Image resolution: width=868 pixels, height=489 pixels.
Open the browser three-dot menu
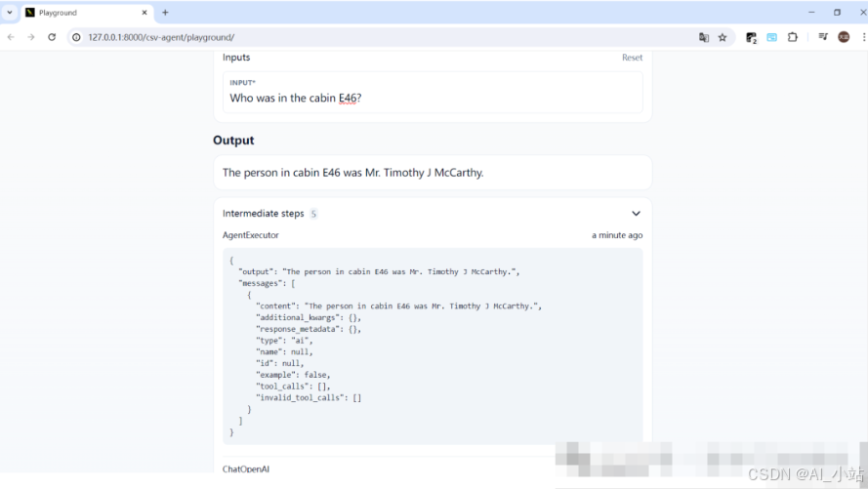[x=860, y=37]
